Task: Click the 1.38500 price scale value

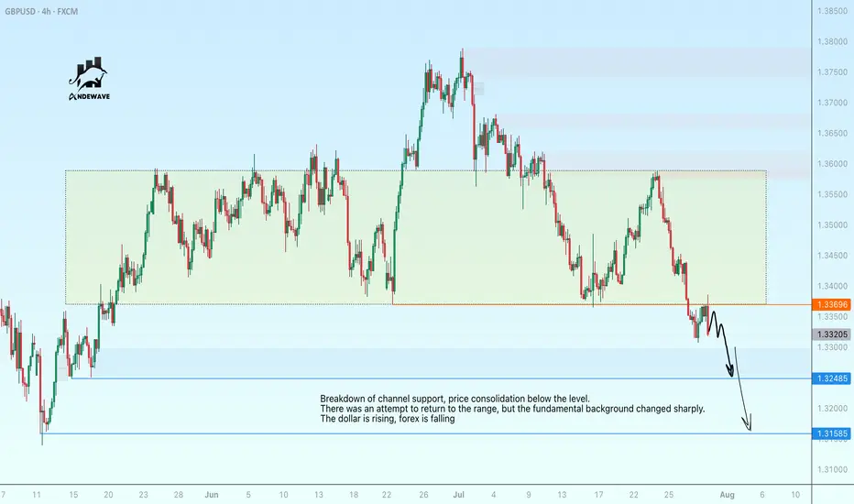Action: 832,11
